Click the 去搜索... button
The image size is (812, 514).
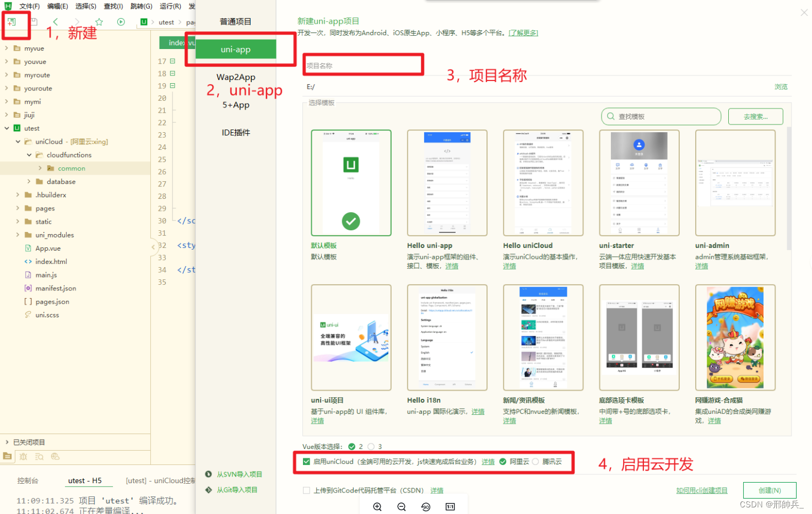pos(755,116)
